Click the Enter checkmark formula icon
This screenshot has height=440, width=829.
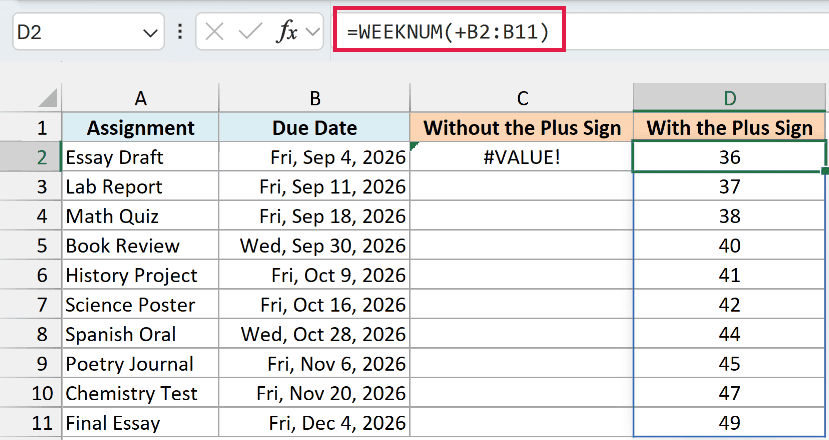coord(250,32)
